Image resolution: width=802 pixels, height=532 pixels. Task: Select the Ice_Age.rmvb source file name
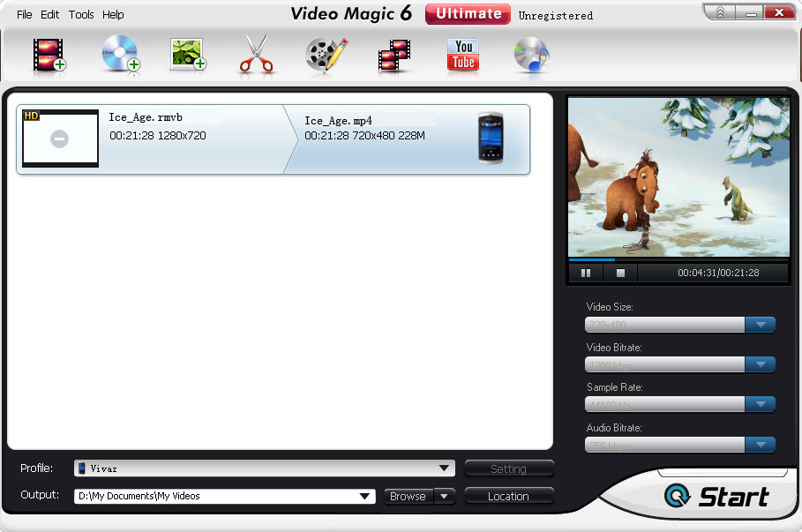(146, 117)
